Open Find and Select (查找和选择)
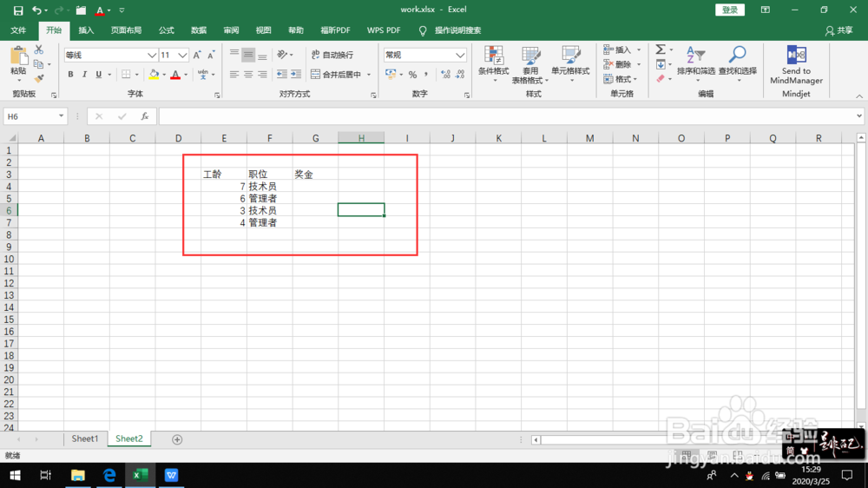The width and height of the screenshot is (868, 488). [737, 65]
